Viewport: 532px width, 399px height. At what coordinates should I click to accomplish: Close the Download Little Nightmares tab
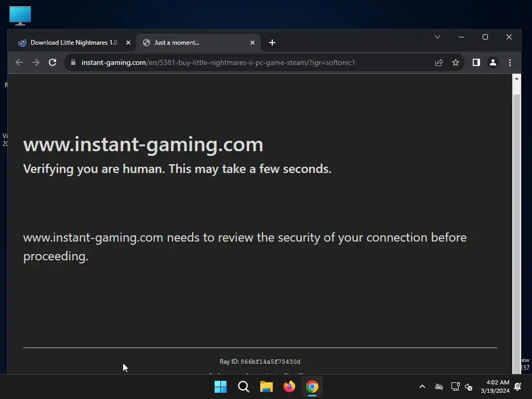click(128, 43)
